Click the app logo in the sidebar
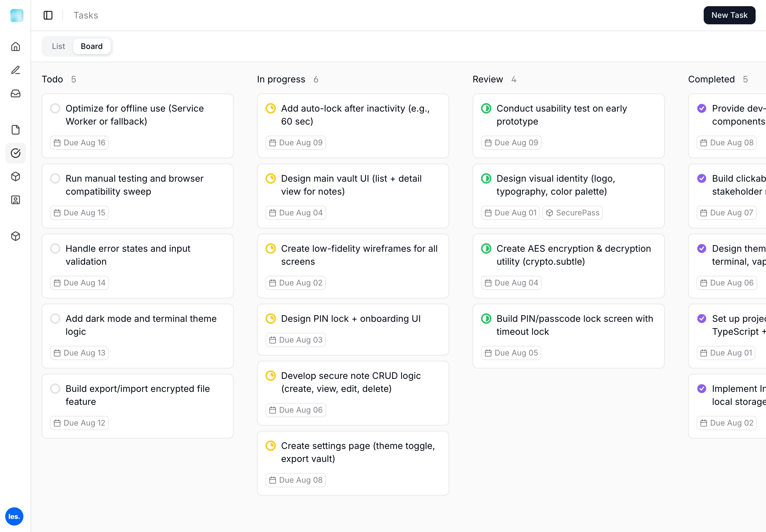 tap(17, 15)
